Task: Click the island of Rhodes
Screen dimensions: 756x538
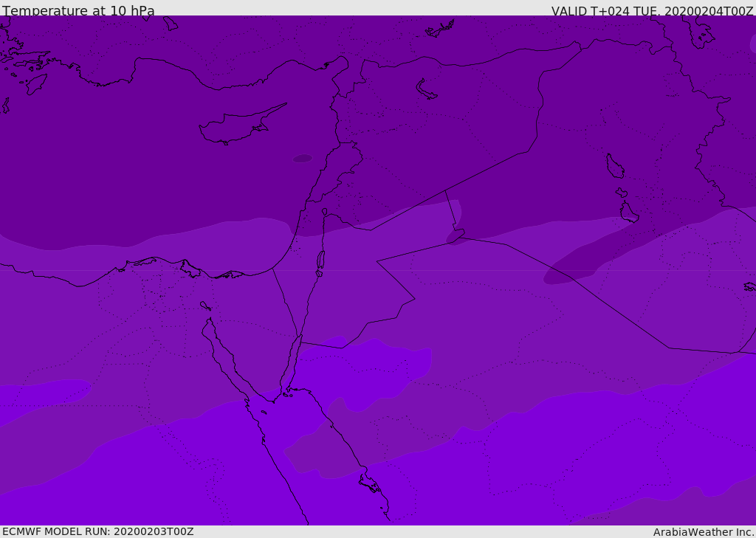Action: click(36, 84)
